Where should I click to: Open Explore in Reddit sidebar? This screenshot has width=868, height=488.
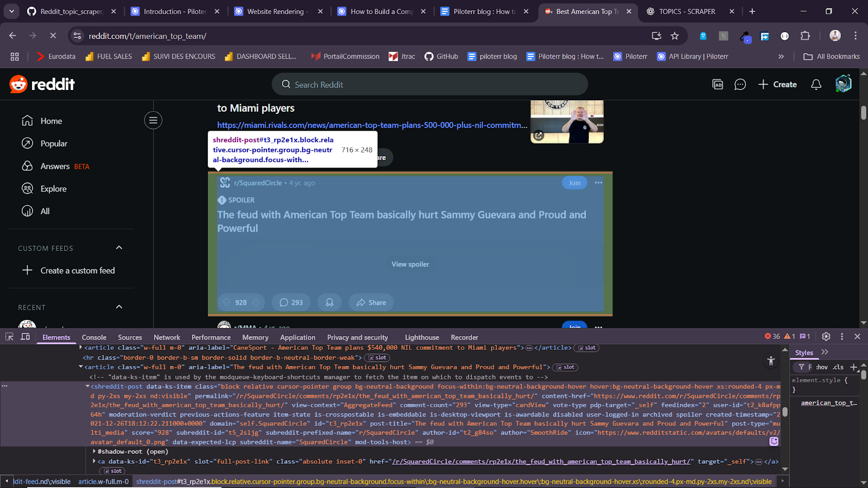point(44,189)
